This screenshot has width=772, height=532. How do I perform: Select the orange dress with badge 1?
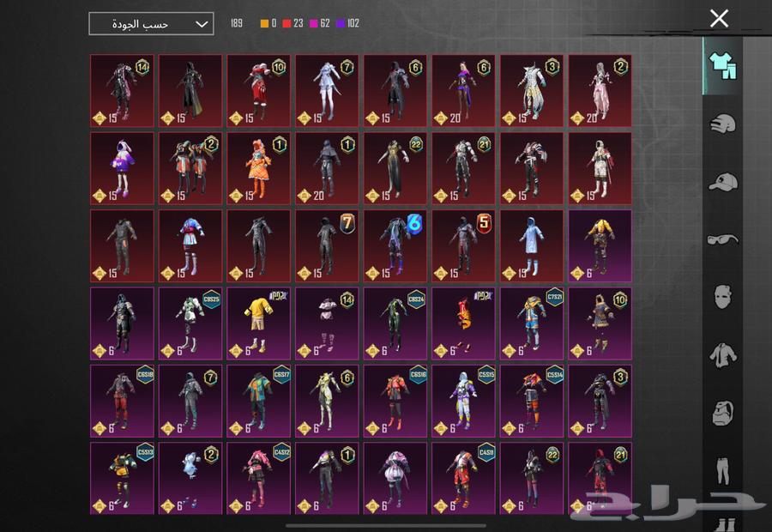pos(259,168)
